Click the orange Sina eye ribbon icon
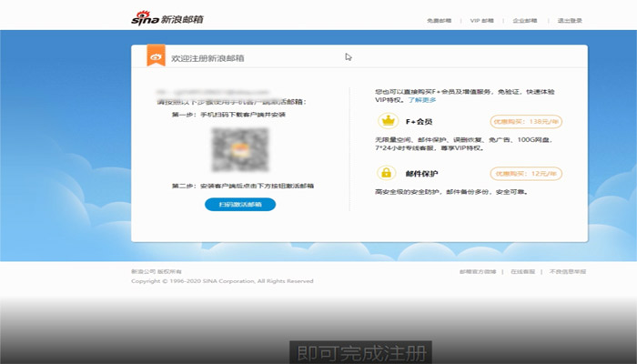637x364 pixels. click(156, 56)
